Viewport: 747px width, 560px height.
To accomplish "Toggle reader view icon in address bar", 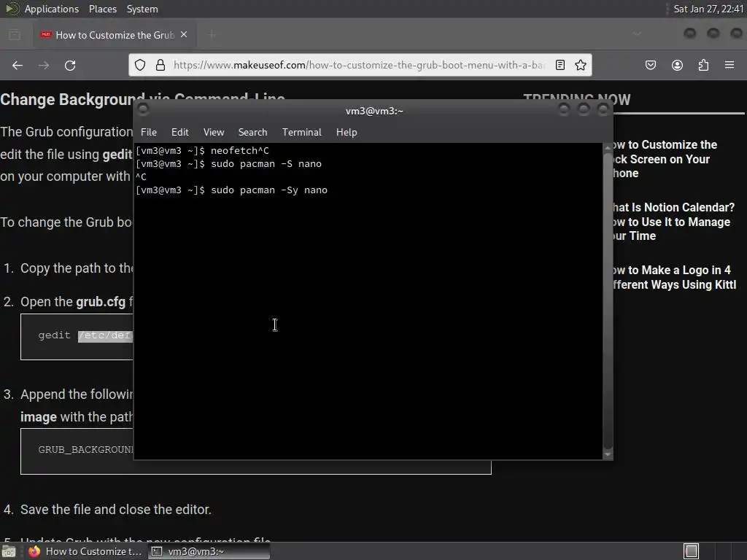I will 560,65.
